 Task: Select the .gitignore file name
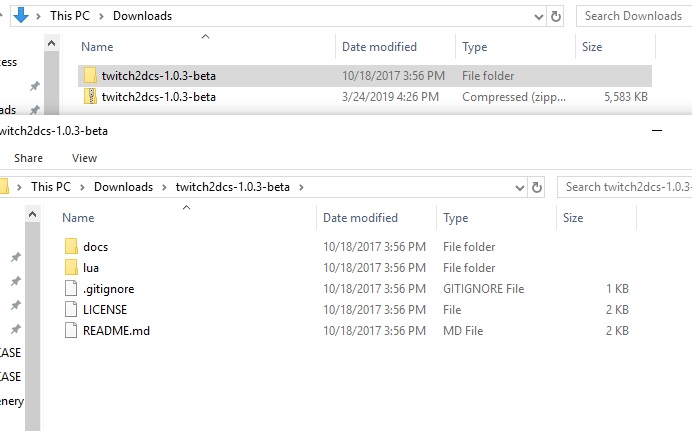(108, 289)
